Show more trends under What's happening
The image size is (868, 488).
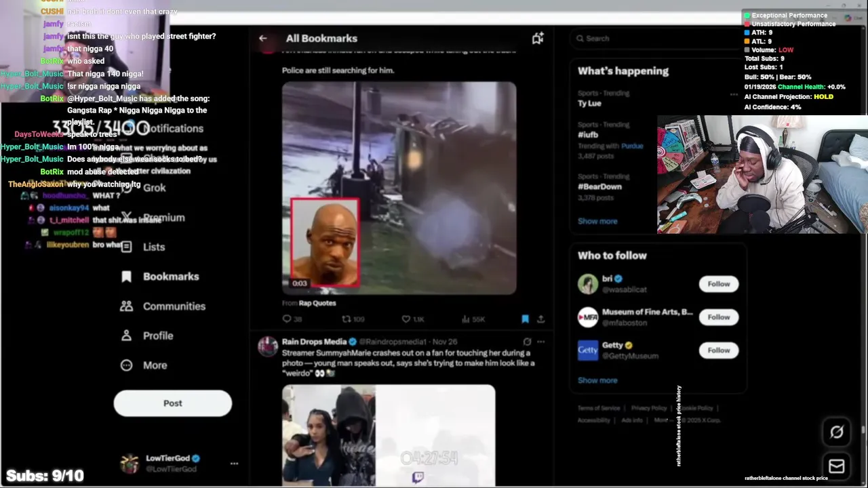click(597, 221)
